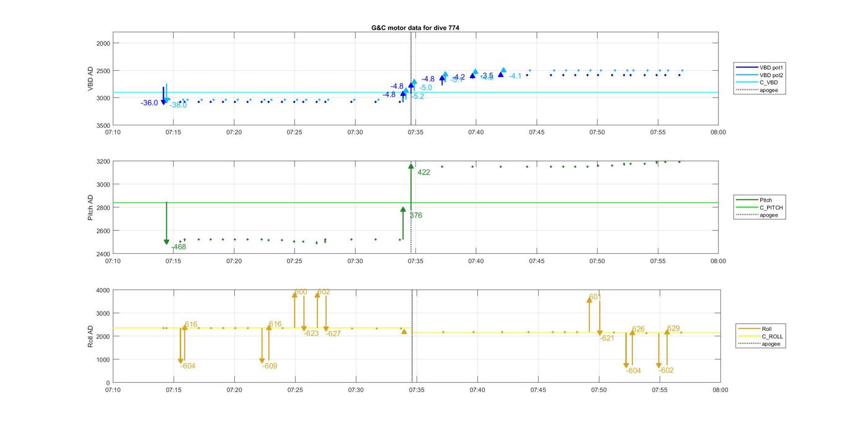Click the "Pitch AD" y-axis label
Image resolution: width=868 pixels, height=430 pixels.
[91, 207]
